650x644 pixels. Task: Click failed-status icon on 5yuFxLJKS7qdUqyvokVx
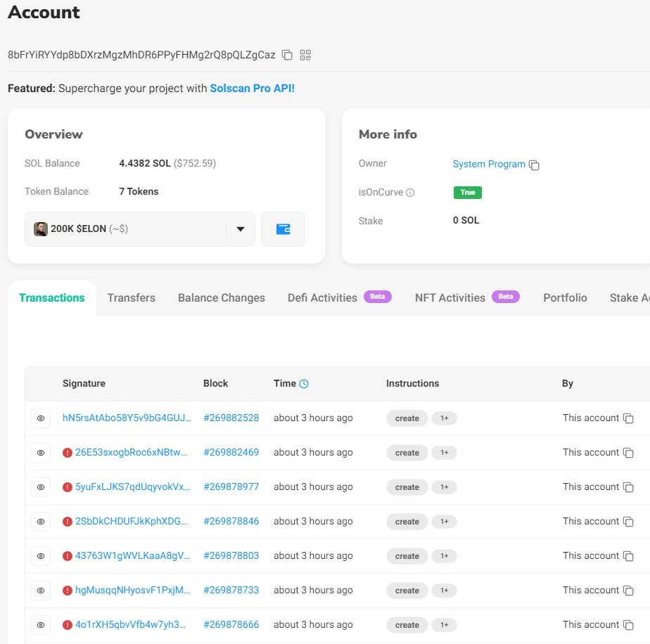coord(67,487)
